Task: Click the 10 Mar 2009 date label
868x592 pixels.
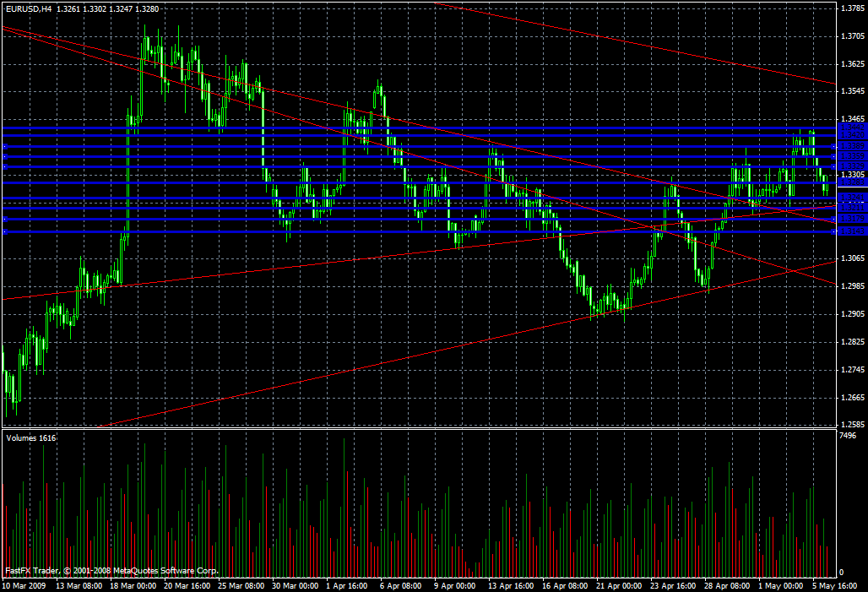Action: 24,586
